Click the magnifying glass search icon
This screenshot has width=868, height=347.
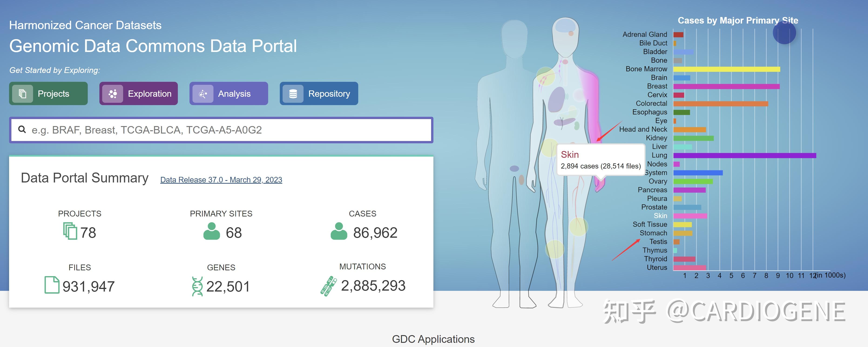(22, 130)
